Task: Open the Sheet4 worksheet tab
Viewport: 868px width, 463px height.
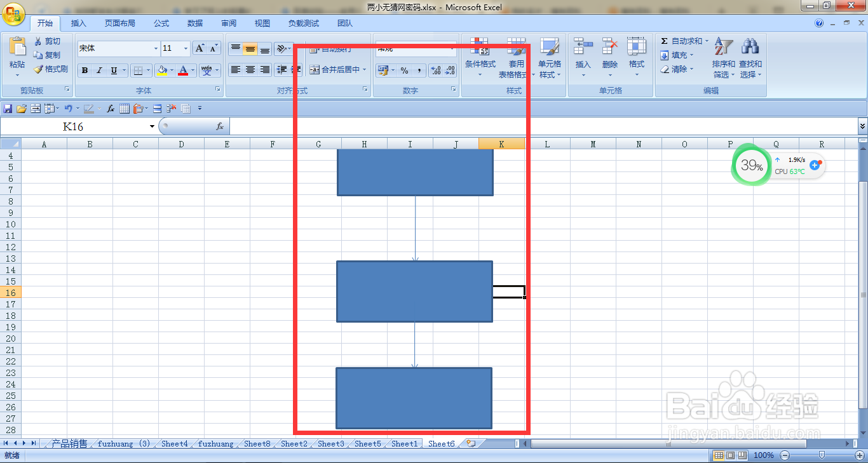Action: 175,444
